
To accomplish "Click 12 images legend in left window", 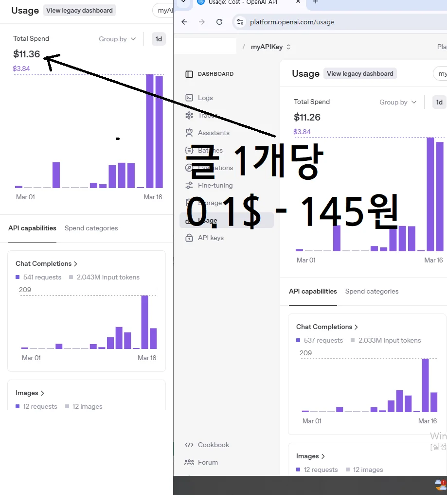I will tap(84, 407).
